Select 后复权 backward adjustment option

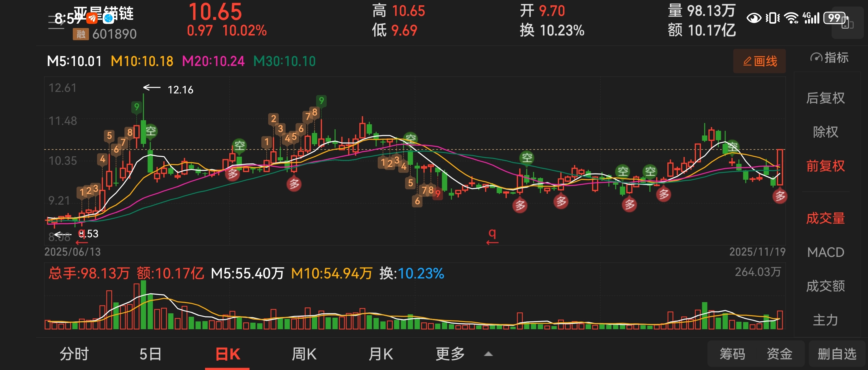pyautogui.click(x=825, y=98)
